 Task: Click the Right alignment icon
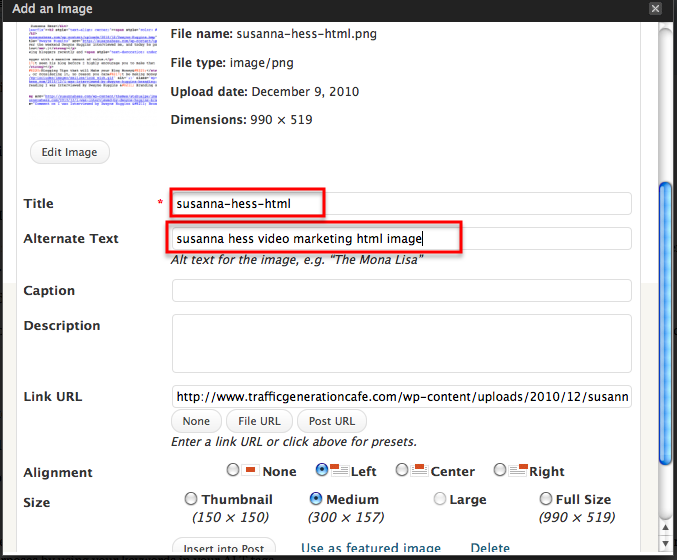click(x=517, y=470)
